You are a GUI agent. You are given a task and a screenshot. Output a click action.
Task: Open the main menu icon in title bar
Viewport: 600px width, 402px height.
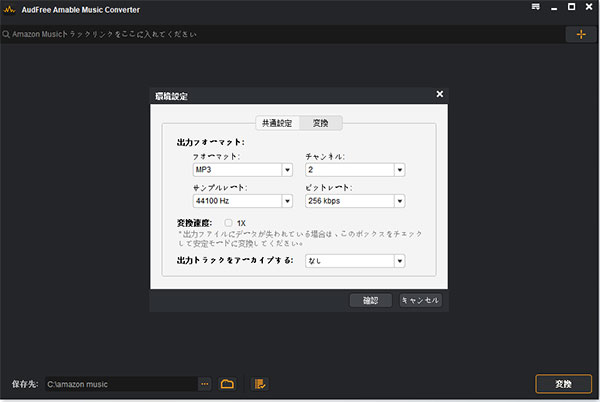[536, 7]
